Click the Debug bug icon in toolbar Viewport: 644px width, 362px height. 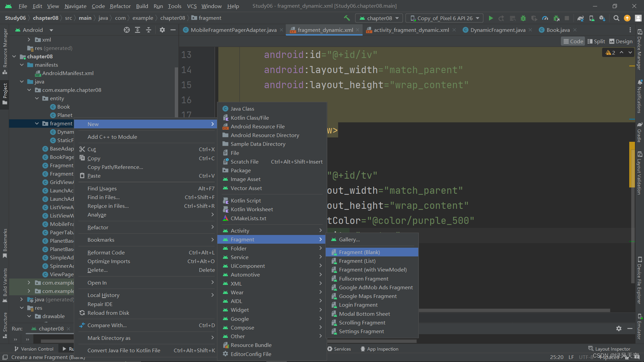point(523,18)
